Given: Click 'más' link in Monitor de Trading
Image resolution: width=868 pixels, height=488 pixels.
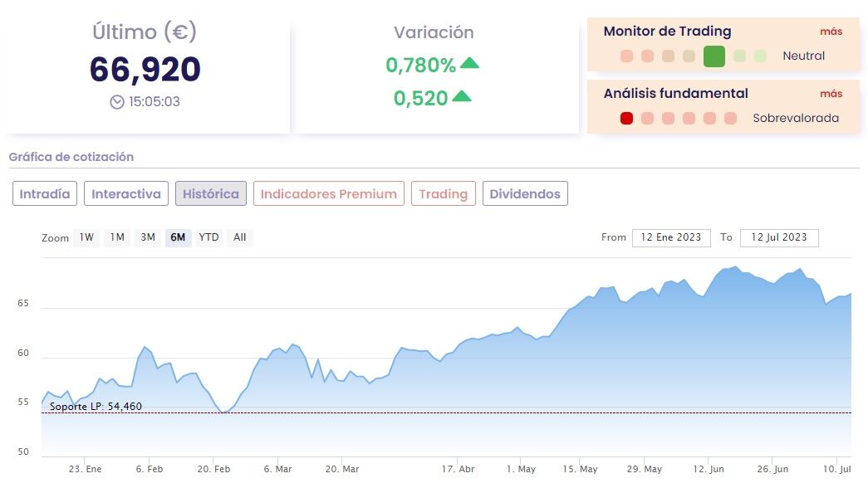Looking at the screenshot, I should (x=831, y=32).
